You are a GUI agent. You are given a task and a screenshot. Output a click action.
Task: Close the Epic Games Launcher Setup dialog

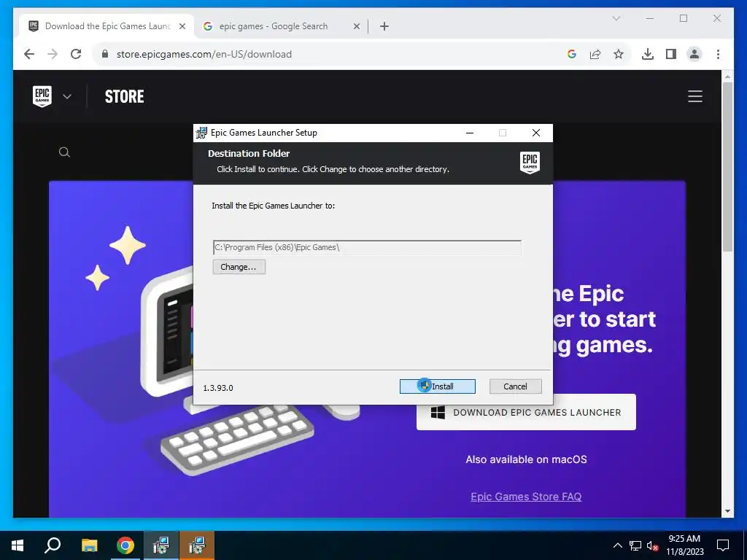[536, 133]
